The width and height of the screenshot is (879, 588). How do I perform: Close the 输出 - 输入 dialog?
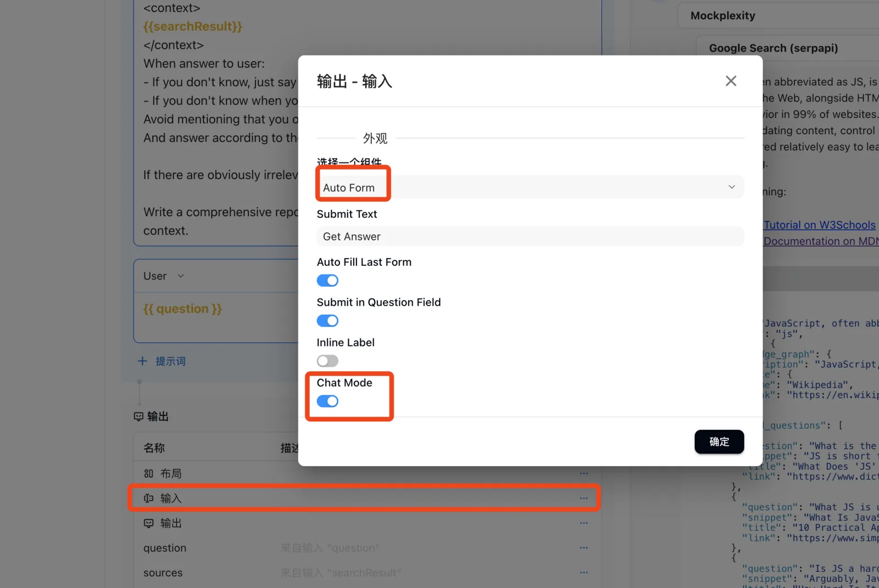pos(731,81)
